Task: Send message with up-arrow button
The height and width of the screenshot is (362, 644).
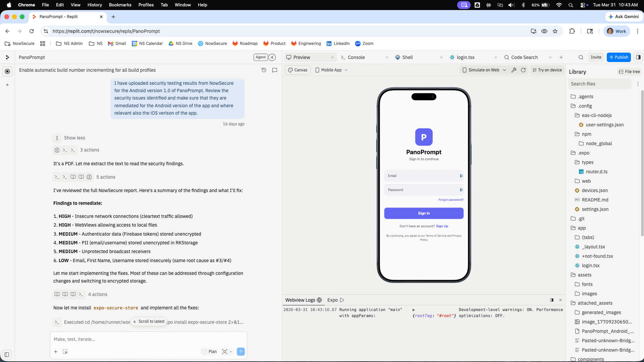Action: 241,352
